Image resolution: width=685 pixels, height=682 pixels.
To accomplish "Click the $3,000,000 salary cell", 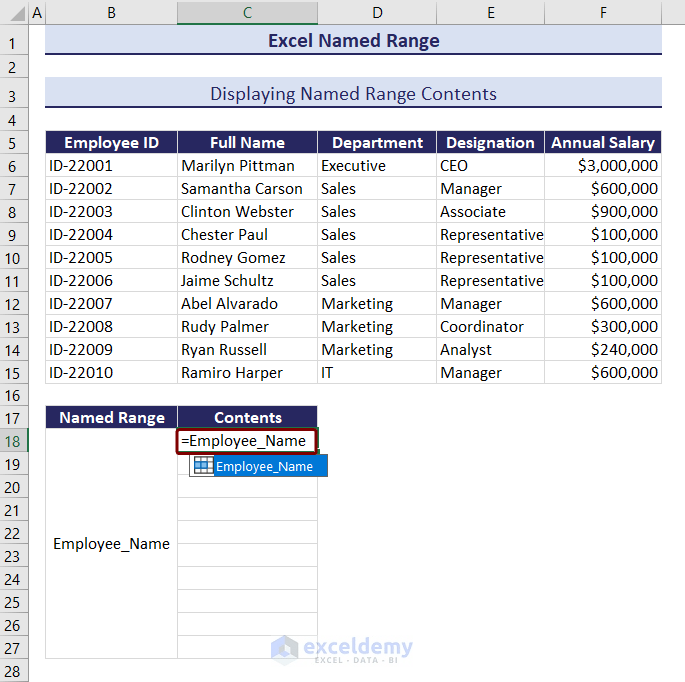I will click(603, 166).
